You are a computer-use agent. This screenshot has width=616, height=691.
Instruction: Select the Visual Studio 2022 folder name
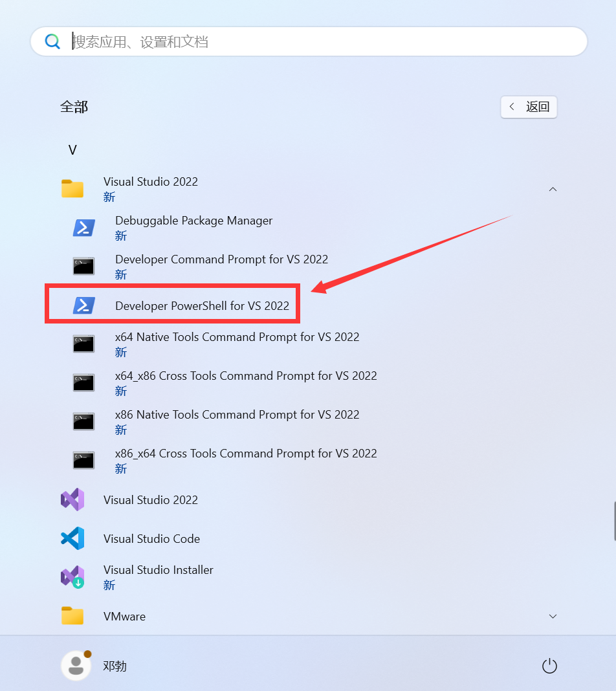pyautogui.click(x=151, y=182)
